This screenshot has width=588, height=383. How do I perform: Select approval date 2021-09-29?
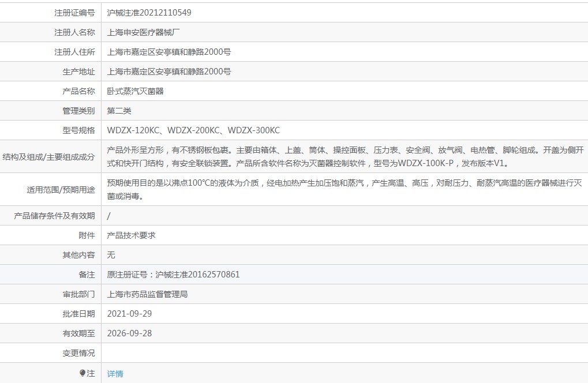129,314
